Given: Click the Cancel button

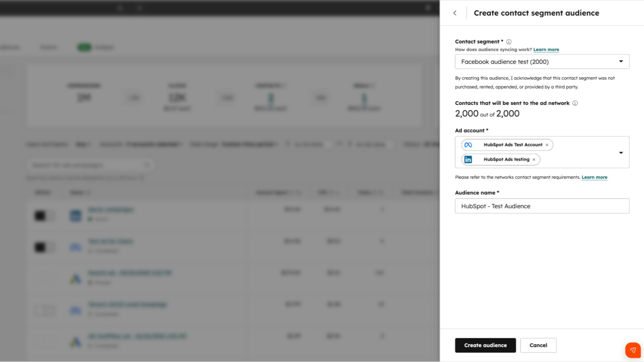Looking at the screenshot, I should (538, 345).
